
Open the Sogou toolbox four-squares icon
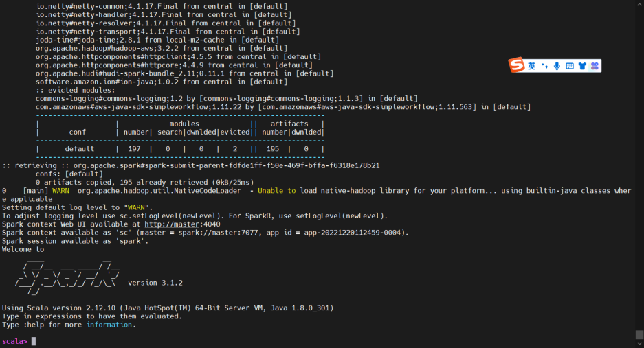point(595,66)
